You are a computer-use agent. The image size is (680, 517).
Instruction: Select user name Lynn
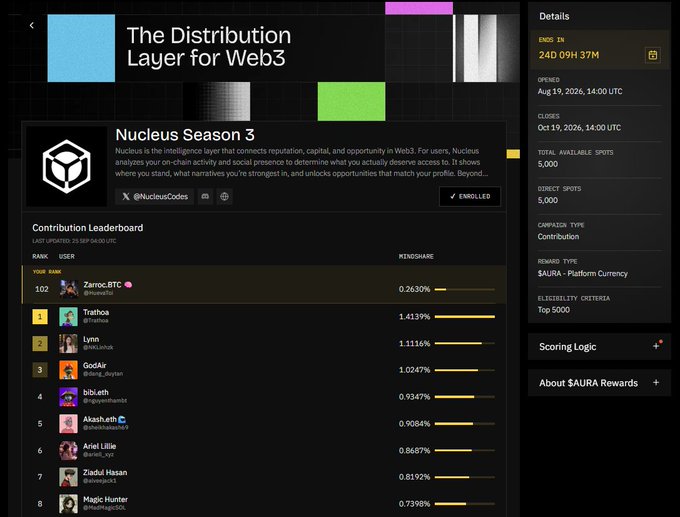(x=91, y=339)
